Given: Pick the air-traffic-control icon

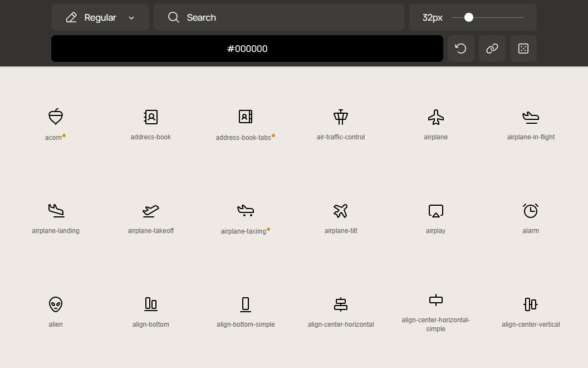Looking at the screenshot, I should [341, 117].
